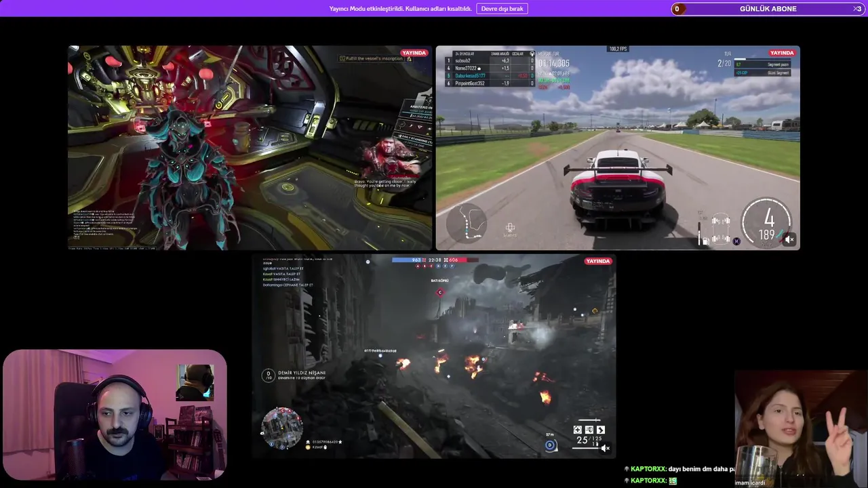Image resolution: width=868 pixels, height=488 pixels.
Task: Click the 'imam icardi' name label
Action: 749,483
